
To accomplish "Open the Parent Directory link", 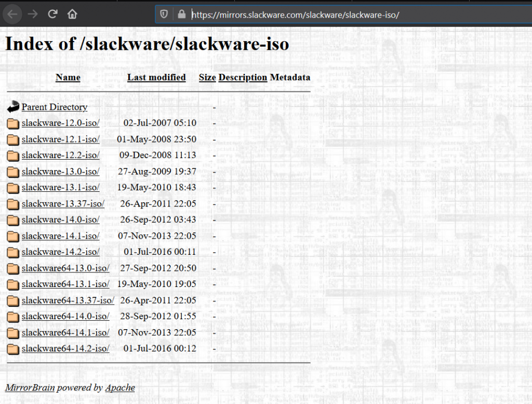I will tap(55, 107).
